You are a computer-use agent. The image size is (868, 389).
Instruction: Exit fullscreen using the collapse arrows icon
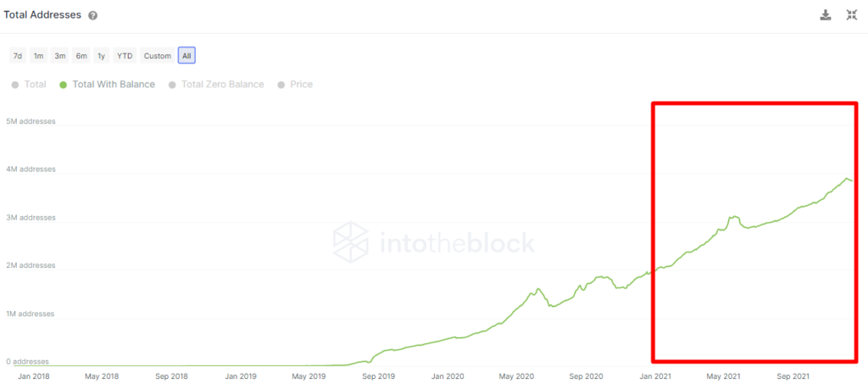(x=852, y=15)
